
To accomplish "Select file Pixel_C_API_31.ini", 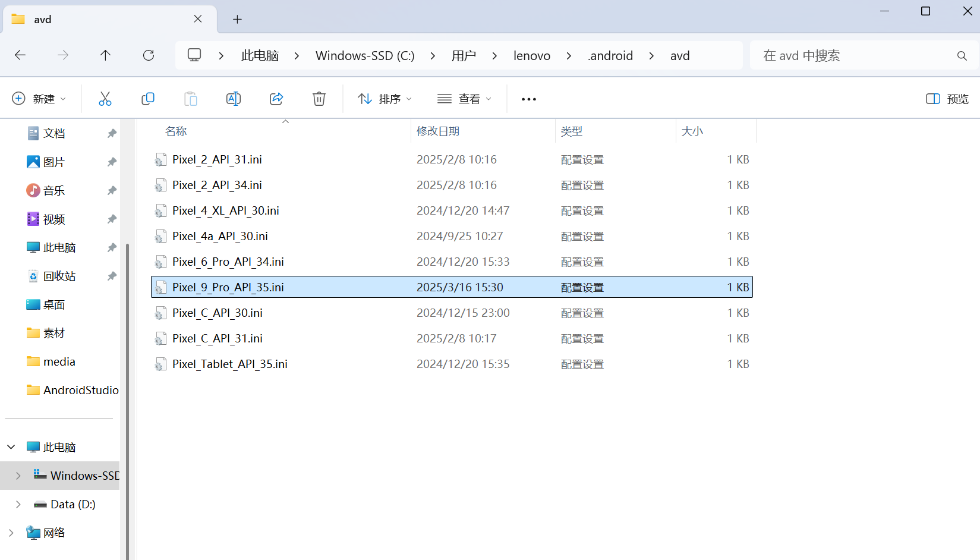I will pyautogui.click(x=452, y=339).
